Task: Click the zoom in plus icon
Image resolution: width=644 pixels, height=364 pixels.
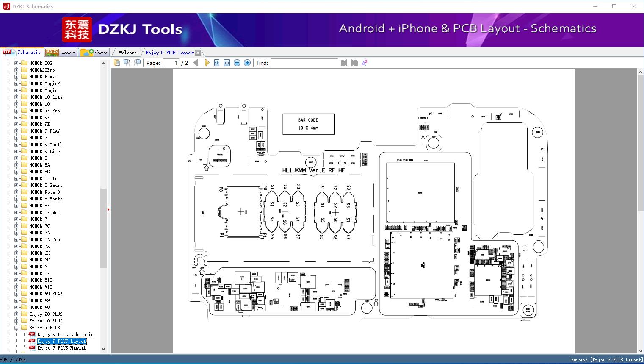Action: (247, 63)
